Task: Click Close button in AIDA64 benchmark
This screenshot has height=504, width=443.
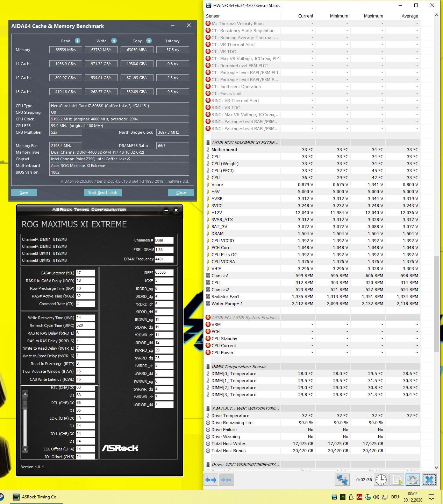Action: click(181, 192)
